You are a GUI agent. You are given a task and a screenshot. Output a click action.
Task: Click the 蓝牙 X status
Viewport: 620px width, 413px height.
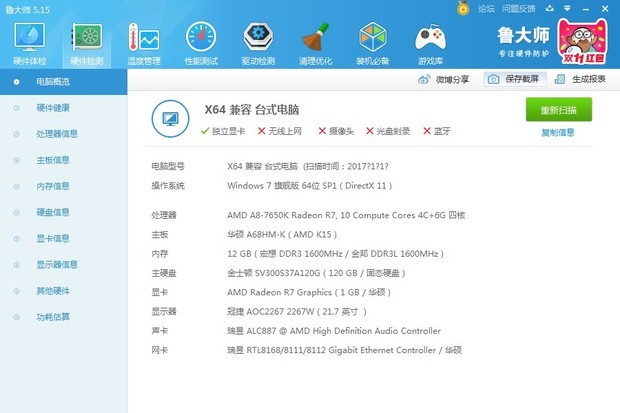[437, 131]
